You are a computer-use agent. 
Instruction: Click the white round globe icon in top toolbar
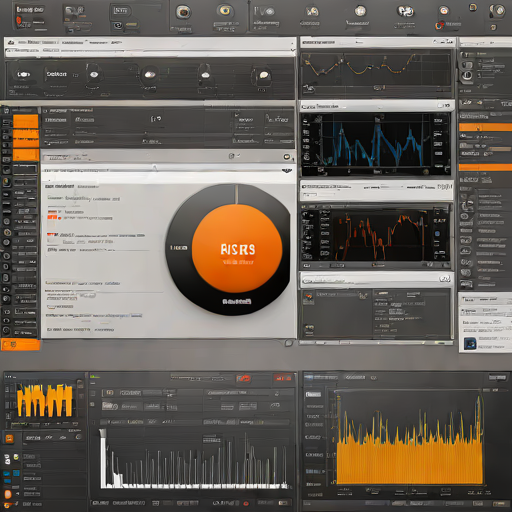pyautogui.click(x=360, y=11)
